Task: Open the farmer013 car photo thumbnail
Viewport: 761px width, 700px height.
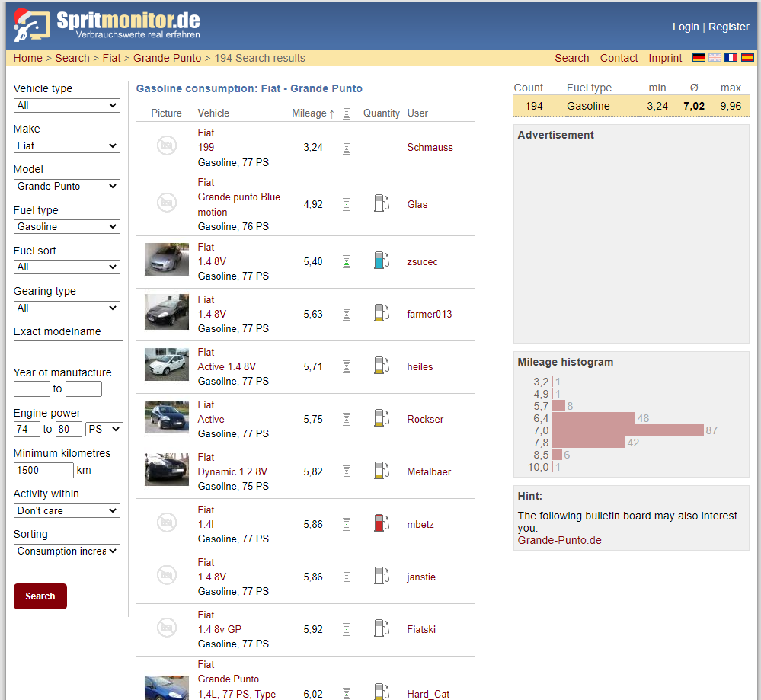Action: pos(167,312)
